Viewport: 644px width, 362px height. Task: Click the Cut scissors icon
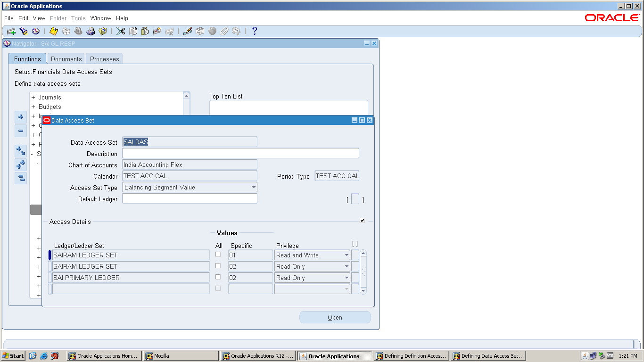coord(121,31)
